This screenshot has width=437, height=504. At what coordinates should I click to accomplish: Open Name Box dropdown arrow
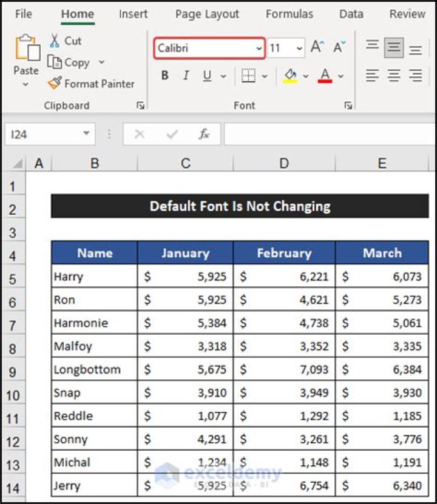point(86,133)
